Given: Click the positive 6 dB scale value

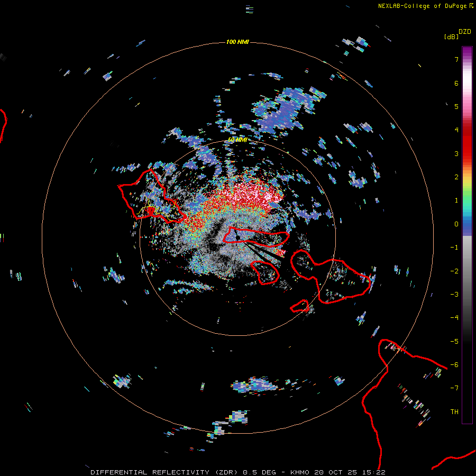Looking at the screenshot, I should [x=456, y=83].
